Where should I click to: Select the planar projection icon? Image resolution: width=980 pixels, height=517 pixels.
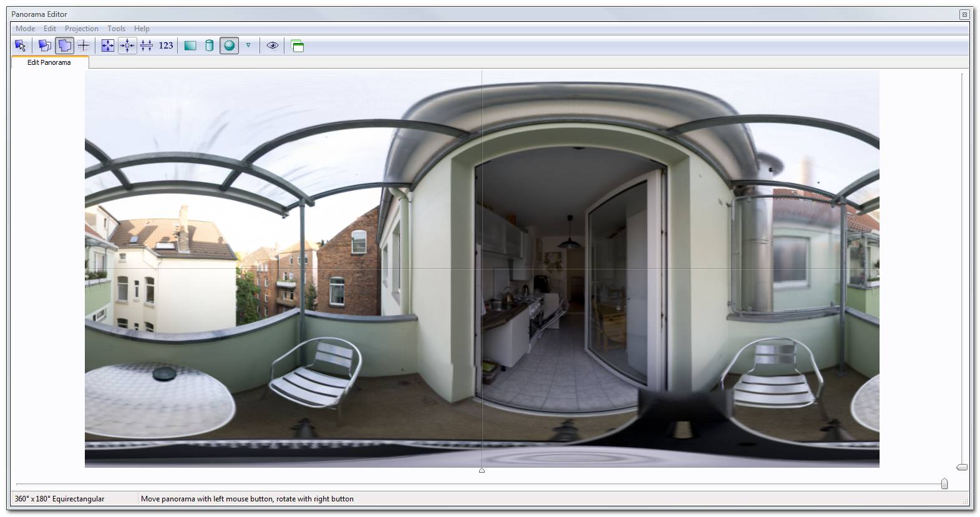click(190, 46)
